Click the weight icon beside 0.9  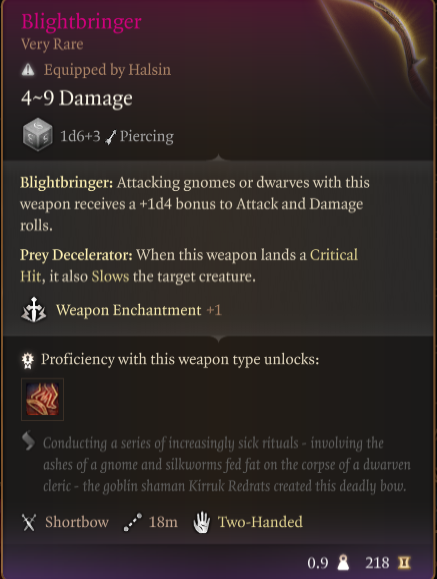click(x=344, y=563)
